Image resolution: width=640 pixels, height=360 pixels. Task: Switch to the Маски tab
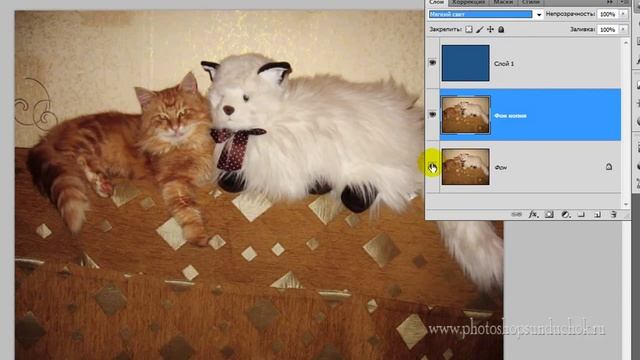[x=503, y=2]
